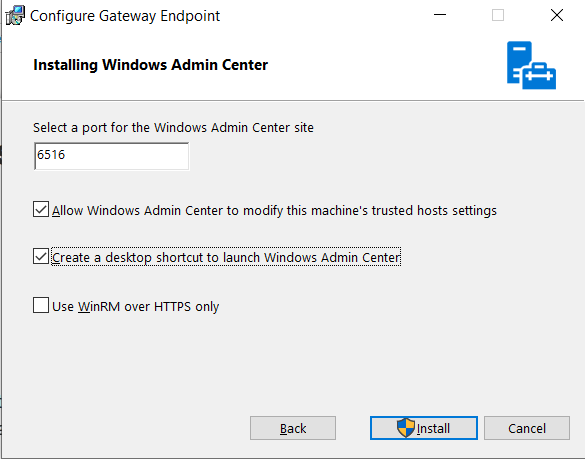
Task: Start installation with the Install button
Action: pos(424,428)
